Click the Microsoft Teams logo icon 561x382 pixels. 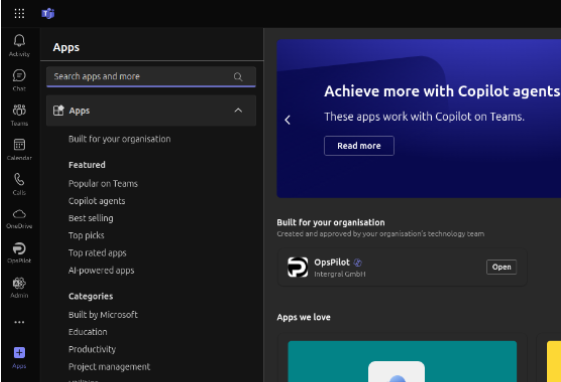tap(48, 14)
